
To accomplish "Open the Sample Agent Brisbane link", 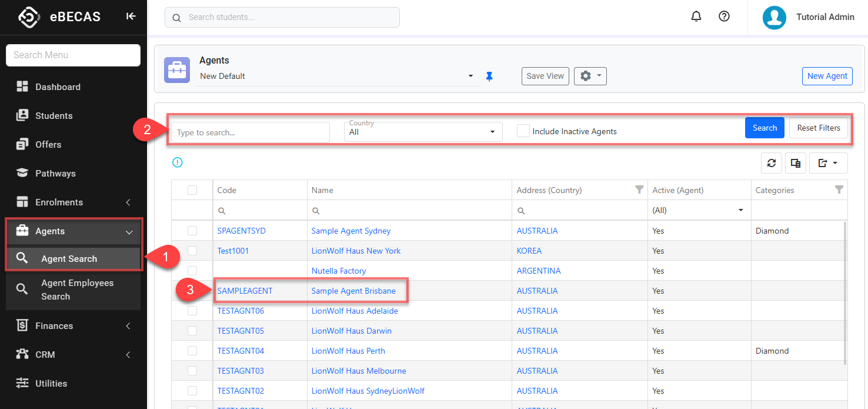I will pyautogui.click(x=353, y=291).
